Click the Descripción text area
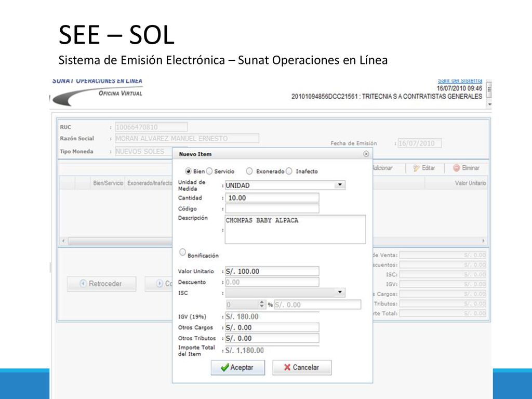 [295, 229]
